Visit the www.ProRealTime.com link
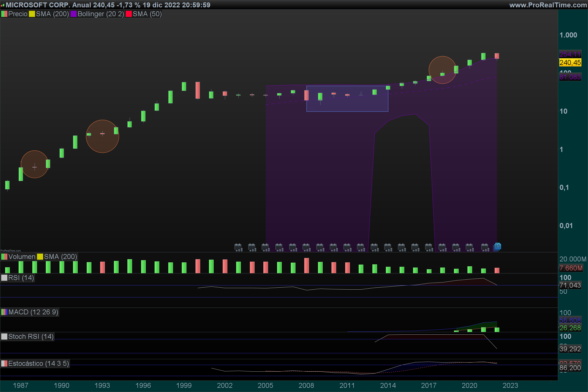This screenshot has height=392, width=588. (548, 5)
